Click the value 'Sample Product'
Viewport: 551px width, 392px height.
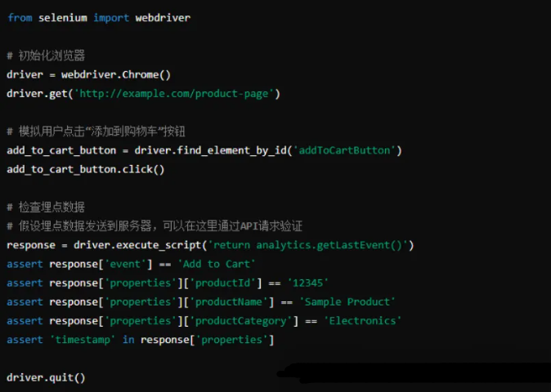tap(347, 302)
